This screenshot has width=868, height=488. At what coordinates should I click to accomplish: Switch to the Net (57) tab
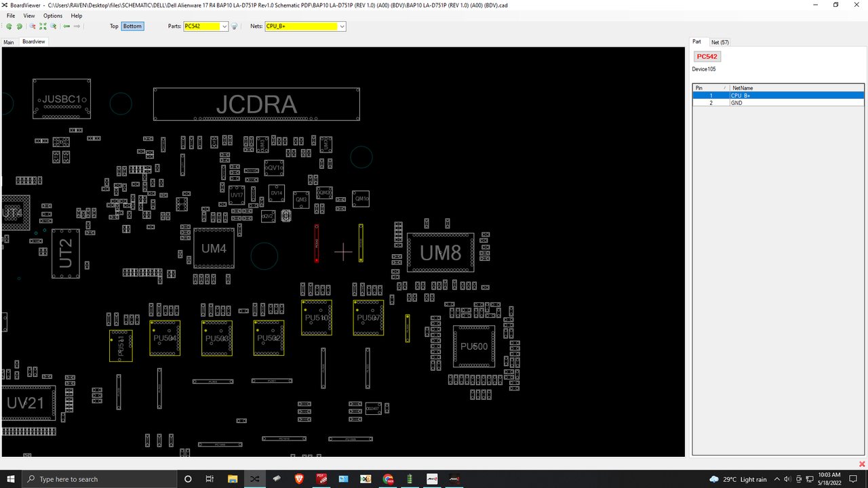click(x=720, y=42)
